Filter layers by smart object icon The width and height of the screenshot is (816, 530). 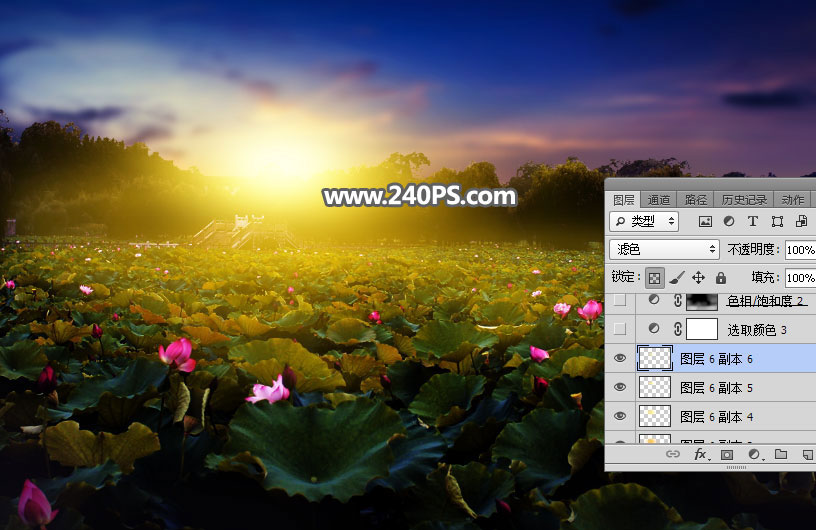(x=801, y=221)
